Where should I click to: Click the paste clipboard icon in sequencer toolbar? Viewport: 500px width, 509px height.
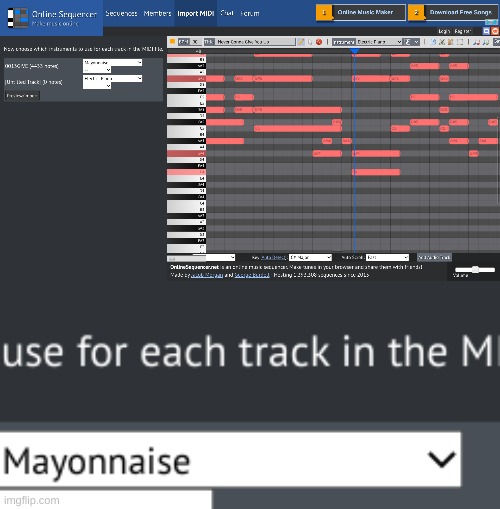point(450,42)
